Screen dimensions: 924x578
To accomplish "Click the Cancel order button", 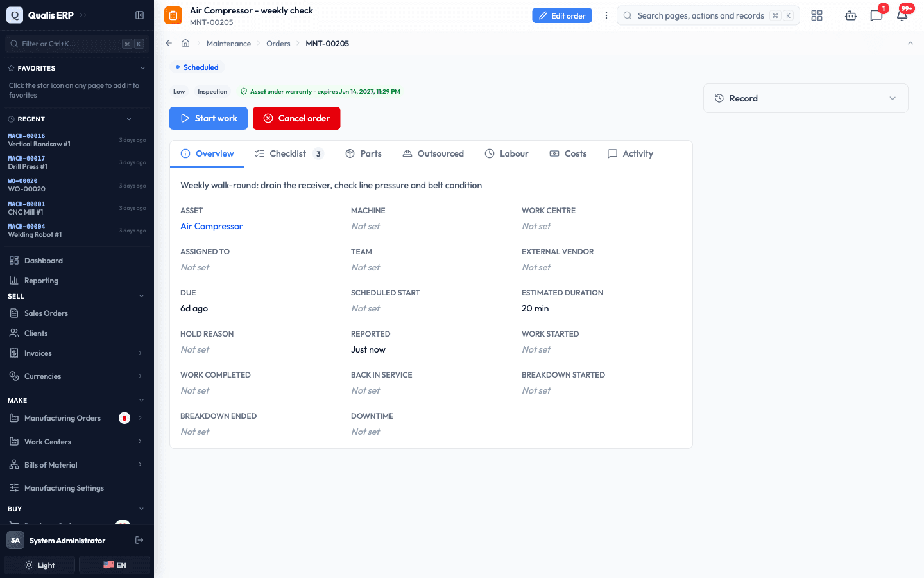I will pyautogui.click(x=296, y=118).
